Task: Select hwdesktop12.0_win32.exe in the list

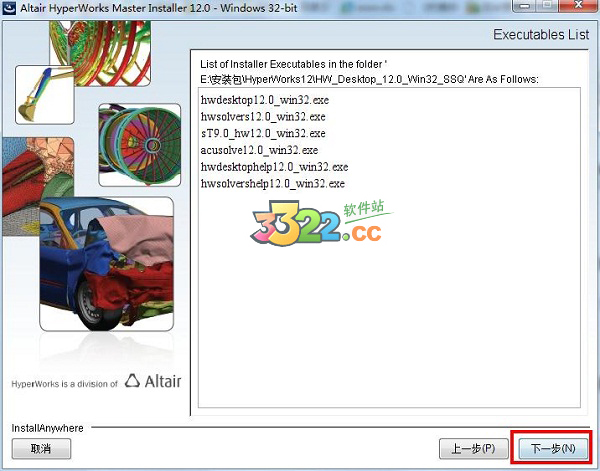Action: [x=265, y=100]
